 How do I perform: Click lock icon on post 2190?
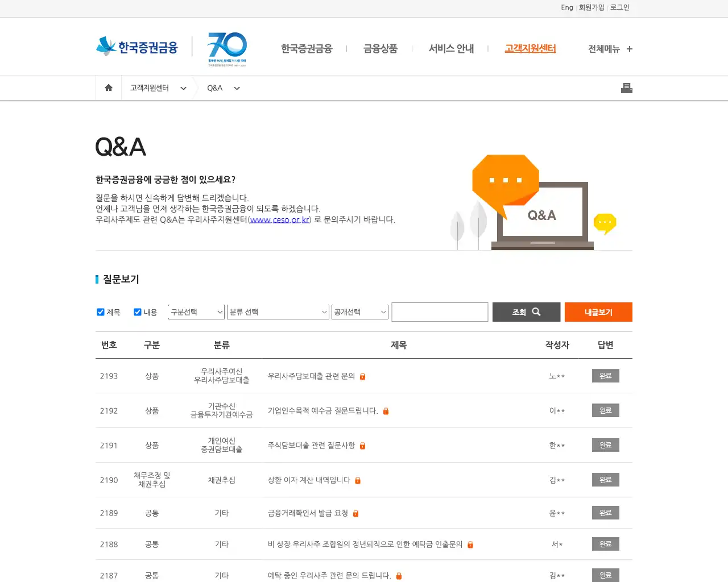click(358, 480)
